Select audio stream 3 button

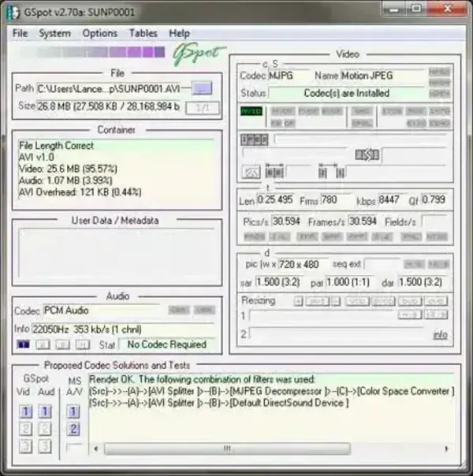pos(62,344)
